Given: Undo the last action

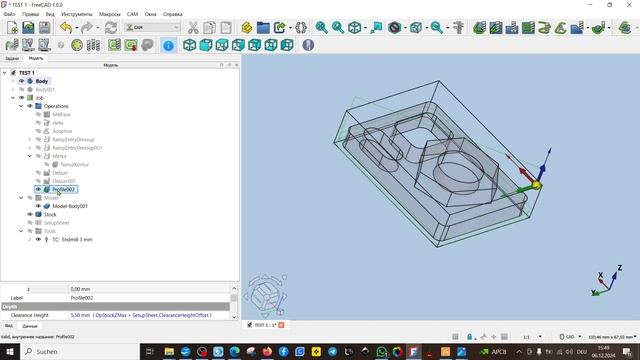Looking at the screenshot, I should pyautogui.click(x=66, y=28).
